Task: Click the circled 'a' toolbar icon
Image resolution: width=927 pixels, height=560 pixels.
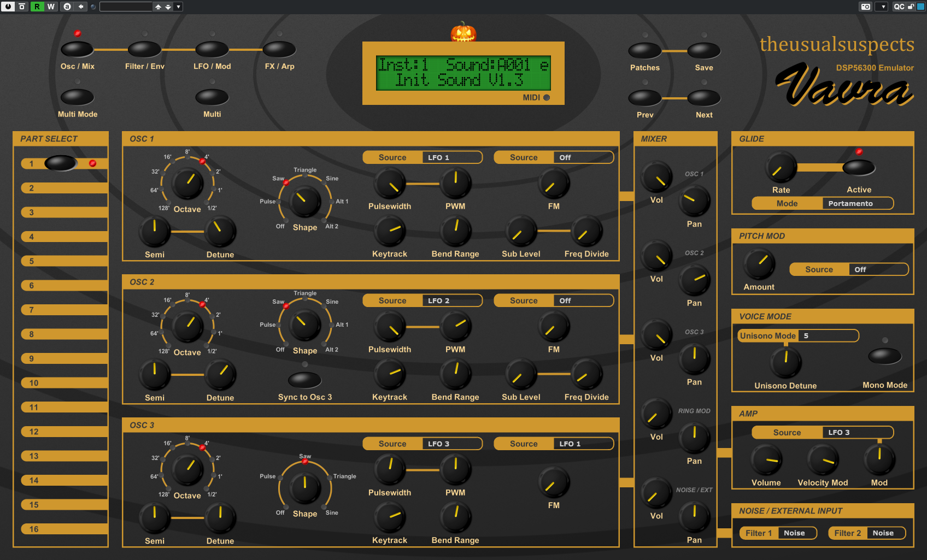Action: pyautogui.click(x=67, y=7)
